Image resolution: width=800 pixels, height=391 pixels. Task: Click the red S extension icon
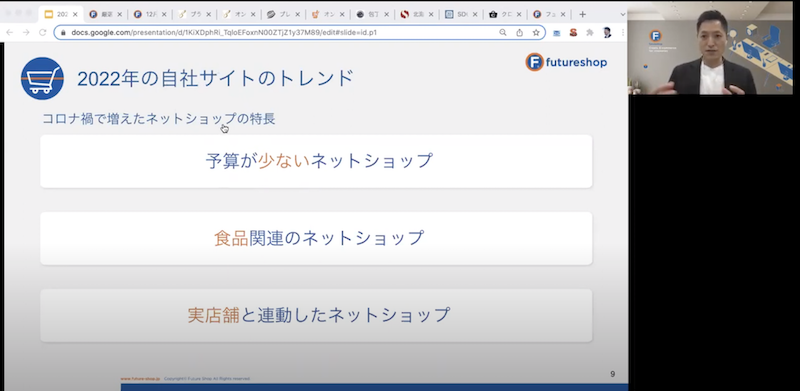[573, 33]
